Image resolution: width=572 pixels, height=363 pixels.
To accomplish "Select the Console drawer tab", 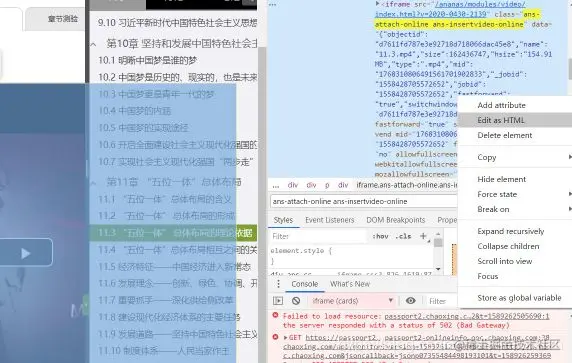I will (305, 284).
